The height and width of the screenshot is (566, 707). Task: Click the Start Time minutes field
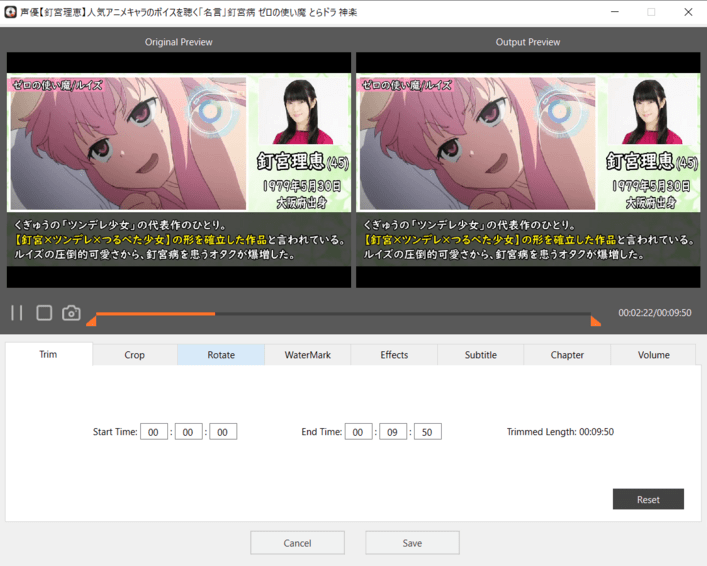(188, 432)
